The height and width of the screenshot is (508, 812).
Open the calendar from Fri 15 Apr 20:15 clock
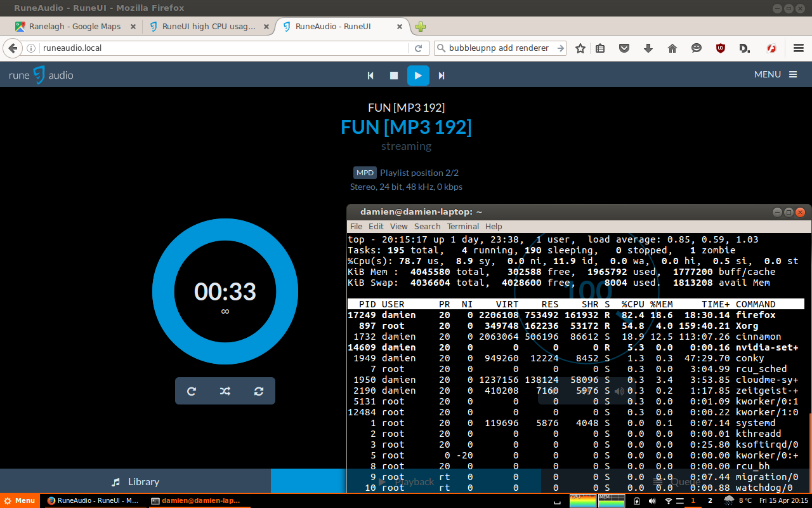coord(783,500)
